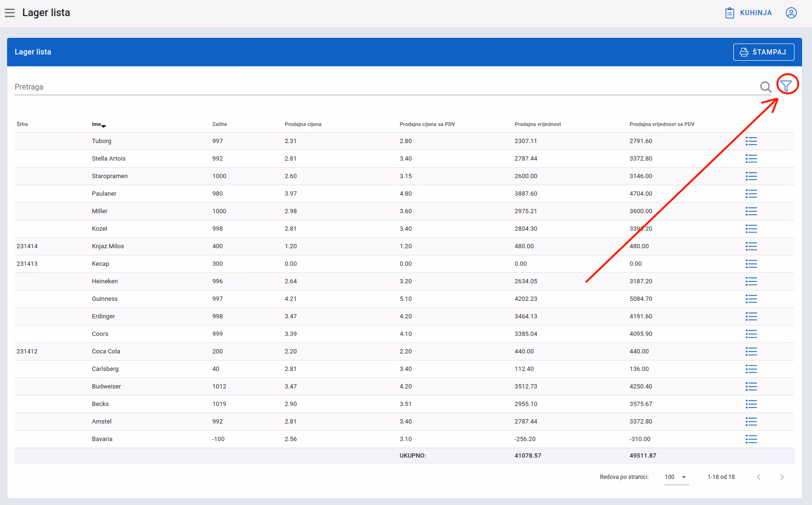Viewport: 812px width, 505px height.
Task: Select the Knjaz Milos item name
Action: click(x=108, y=246)
